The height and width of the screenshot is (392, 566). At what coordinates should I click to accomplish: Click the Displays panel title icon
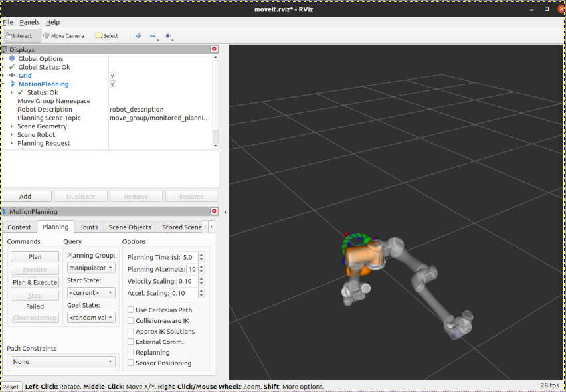4,49
